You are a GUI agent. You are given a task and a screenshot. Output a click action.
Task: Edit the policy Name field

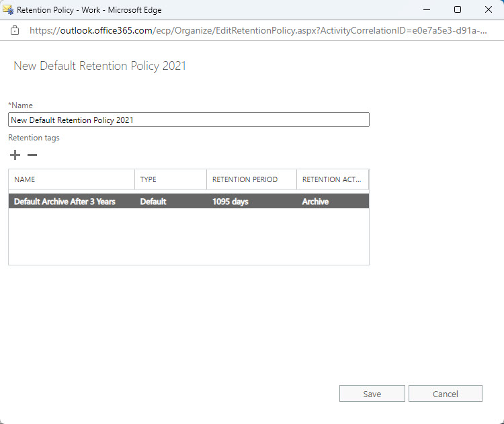pos(189,120)
